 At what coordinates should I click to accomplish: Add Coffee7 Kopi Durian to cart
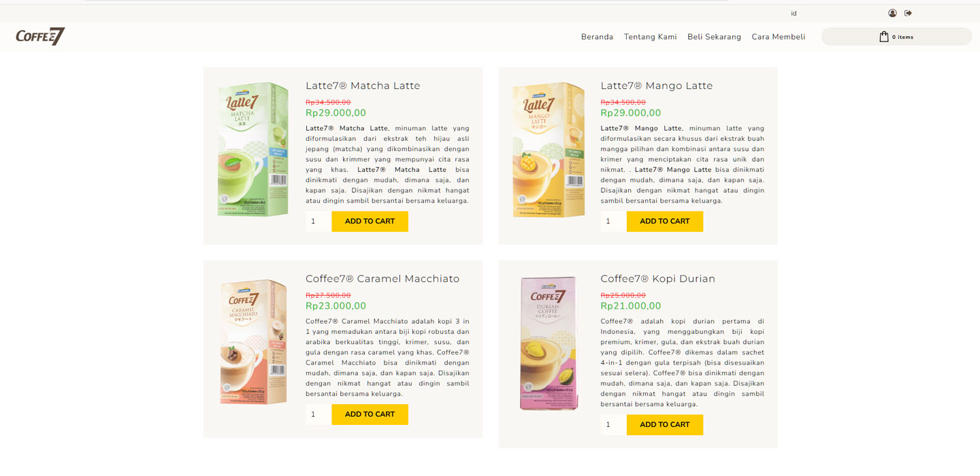(664, 425)
